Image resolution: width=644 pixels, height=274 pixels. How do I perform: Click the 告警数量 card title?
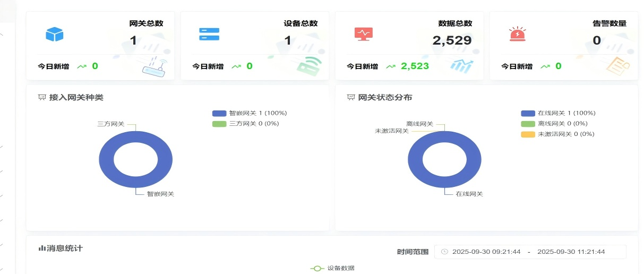[x=609, y=23]
